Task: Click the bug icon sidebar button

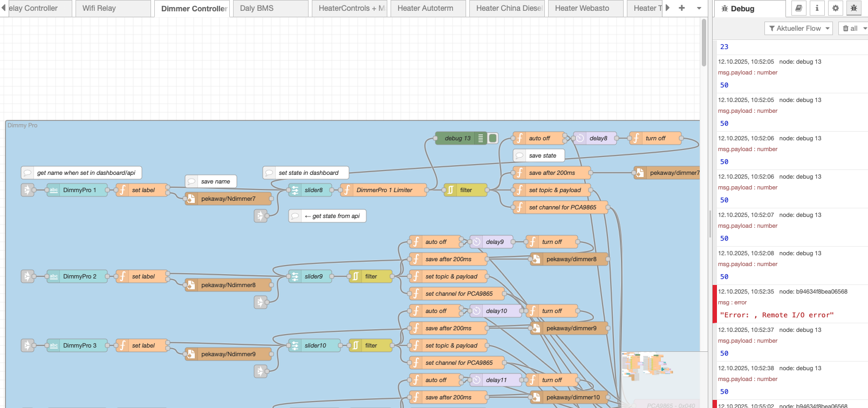Action: (x=853, y=8)
